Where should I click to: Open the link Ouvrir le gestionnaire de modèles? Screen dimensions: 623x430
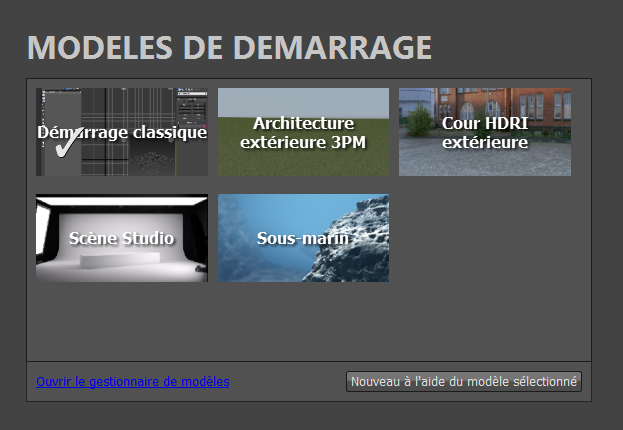click(133, 382)
